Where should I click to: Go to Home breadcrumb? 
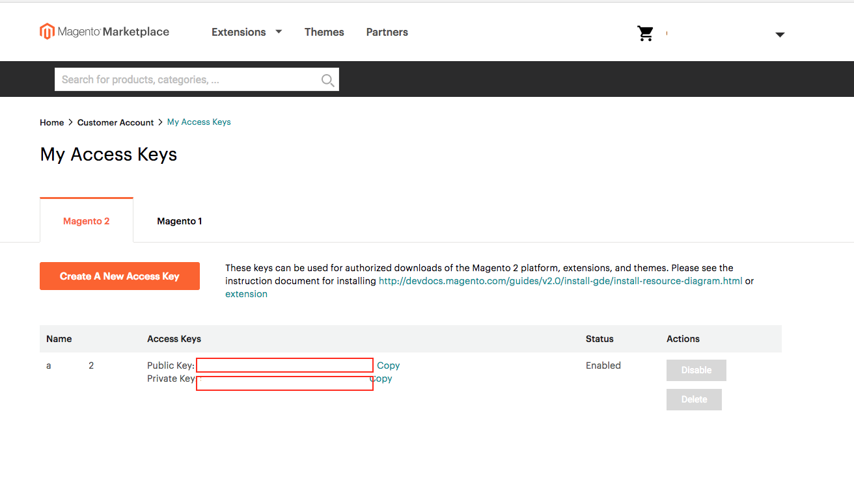(x=51, y=122)
